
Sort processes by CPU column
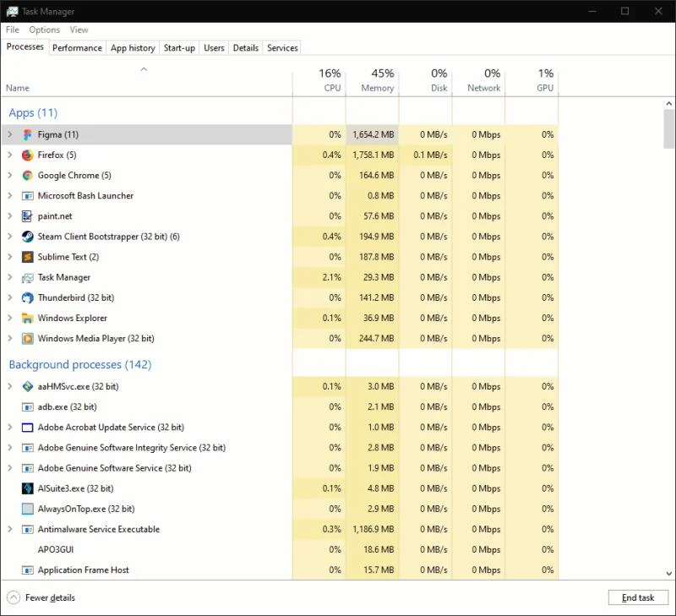(319, 80)
